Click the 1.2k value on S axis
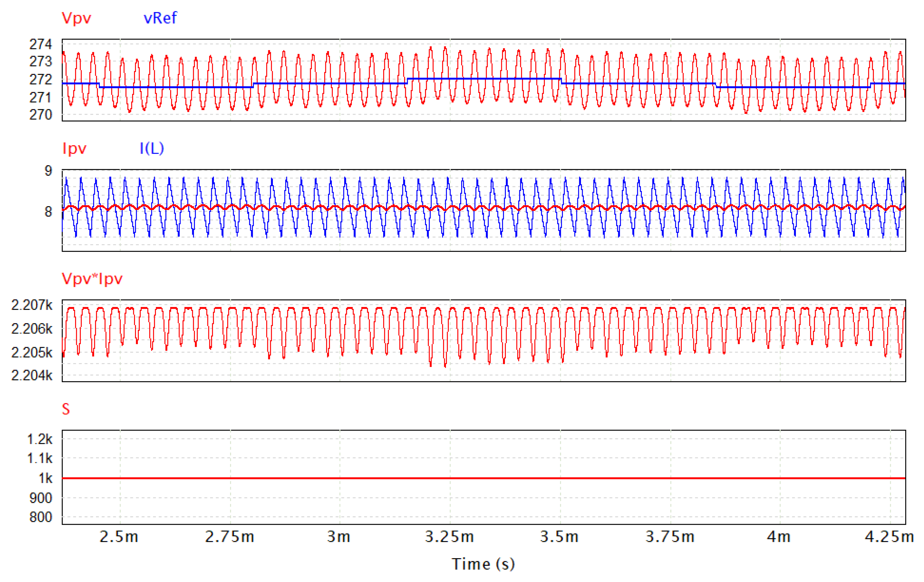Viewport: 924px width, 582px height. point(40,439)
